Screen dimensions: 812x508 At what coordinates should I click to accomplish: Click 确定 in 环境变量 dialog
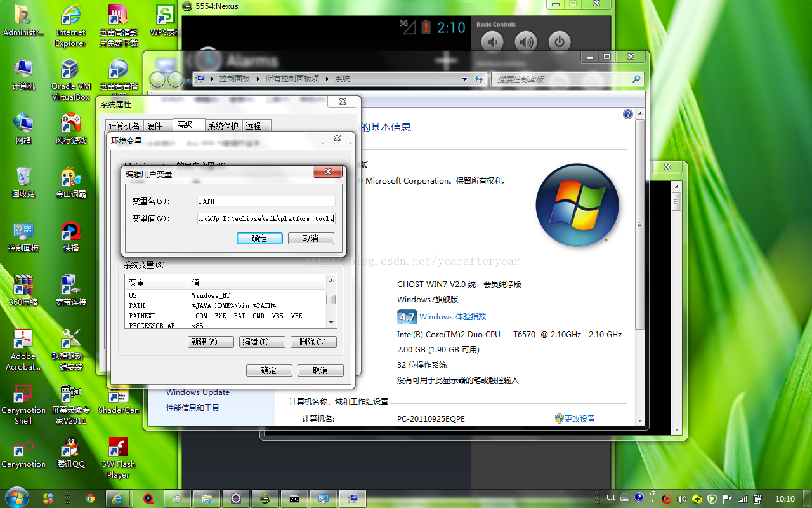(x=269, y=370)
